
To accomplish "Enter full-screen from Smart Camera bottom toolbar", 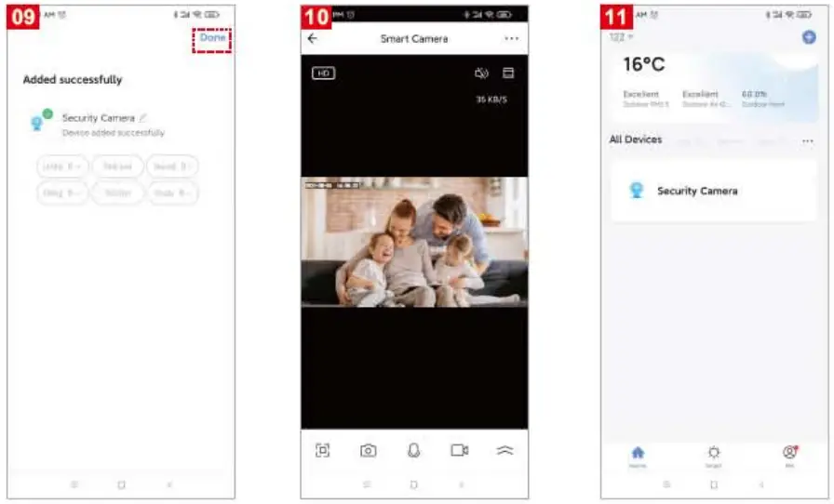I will pyautogui.click(x=322, y=450).
